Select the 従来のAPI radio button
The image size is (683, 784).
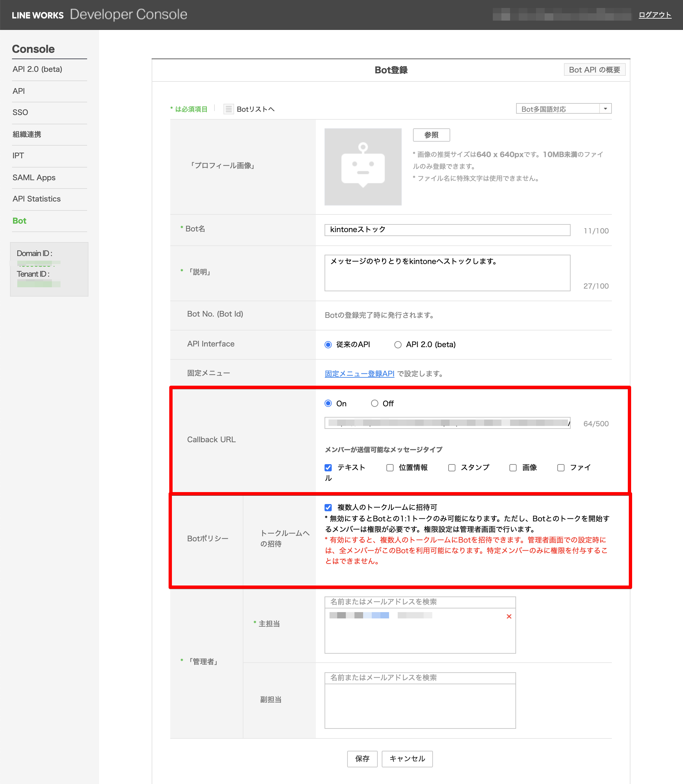point(328,344)
